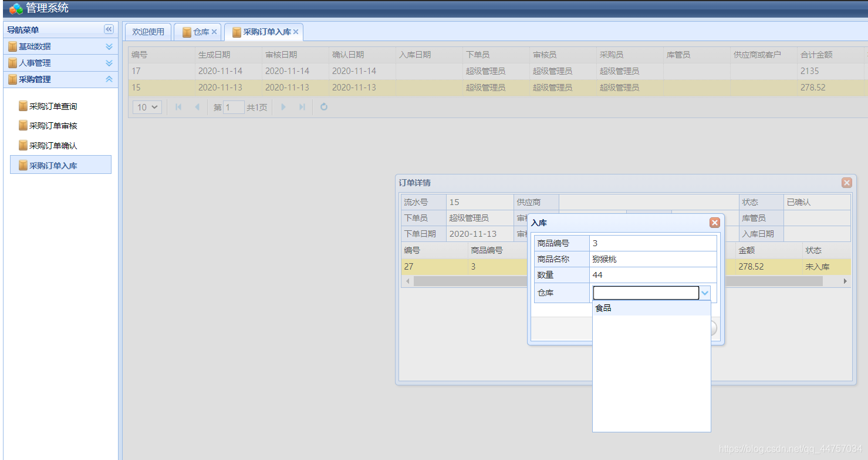This screenshot has width=868, height=460.
Task: Expand the 人事管理 accordion section
Action: [109, 63]
